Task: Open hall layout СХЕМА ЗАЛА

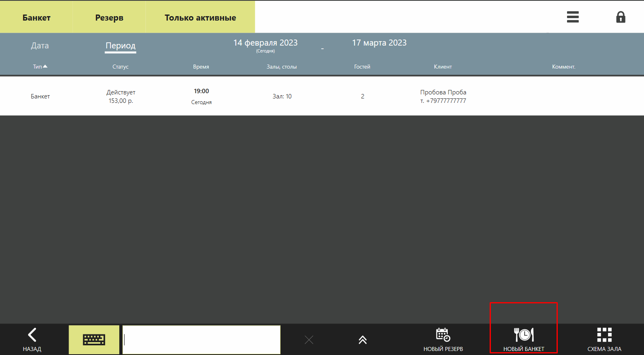Action: click(x=604, y=340)
